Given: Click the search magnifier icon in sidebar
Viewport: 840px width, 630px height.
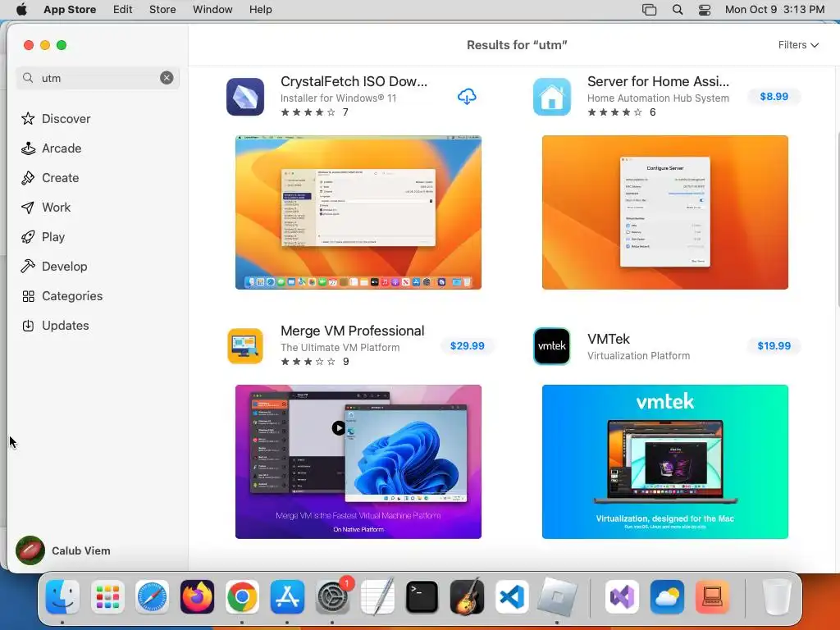Looking at the screenshot, I should (28, 78).
